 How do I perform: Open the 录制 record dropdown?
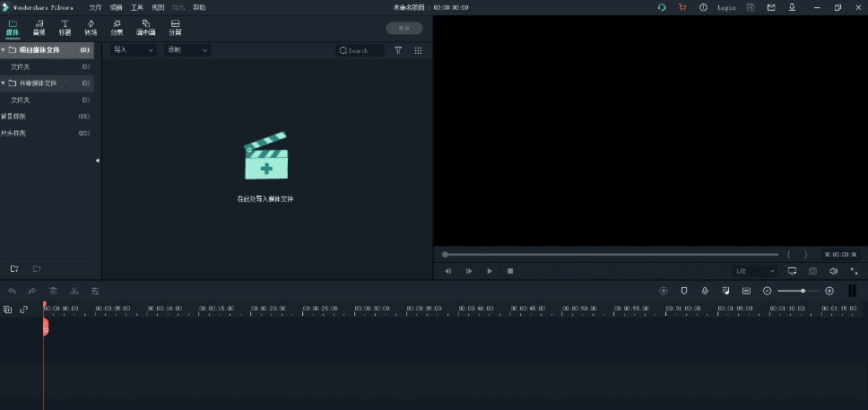tap(187, 50)
